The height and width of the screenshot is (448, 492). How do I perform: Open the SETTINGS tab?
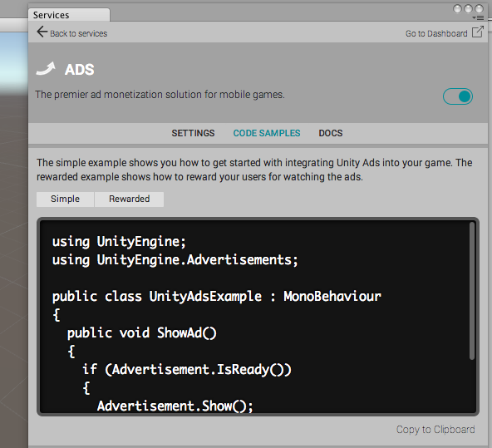(193, 133)
